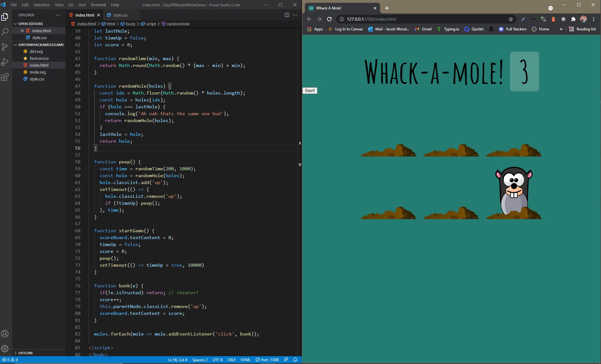Change the UTF-8 encoding in status bar
The width and height of the screenshot is (601, 364).
[218, 360]
